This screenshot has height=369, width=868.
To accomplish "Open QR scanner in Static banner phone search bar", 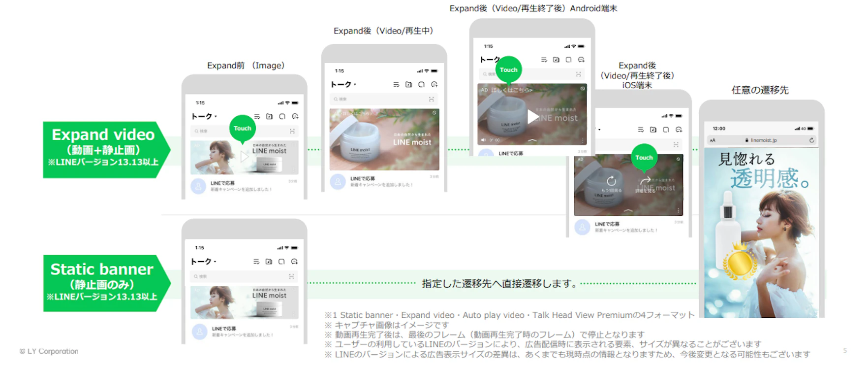I will point(291,276).
